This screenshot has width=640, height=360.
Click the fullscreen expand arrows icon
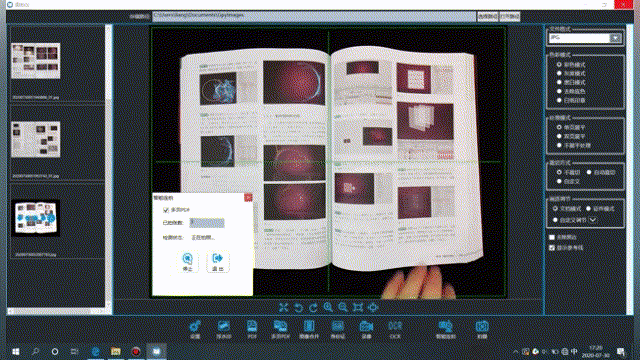click(x=284, y=307)
